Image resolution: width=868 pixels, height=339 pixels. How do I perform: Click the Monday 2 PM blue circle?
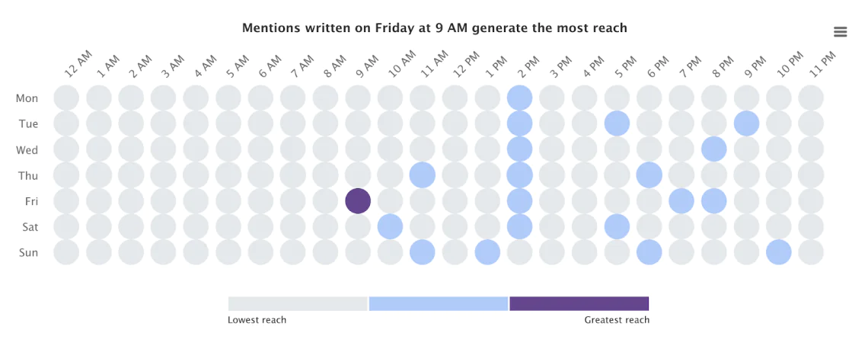point(519,98)
